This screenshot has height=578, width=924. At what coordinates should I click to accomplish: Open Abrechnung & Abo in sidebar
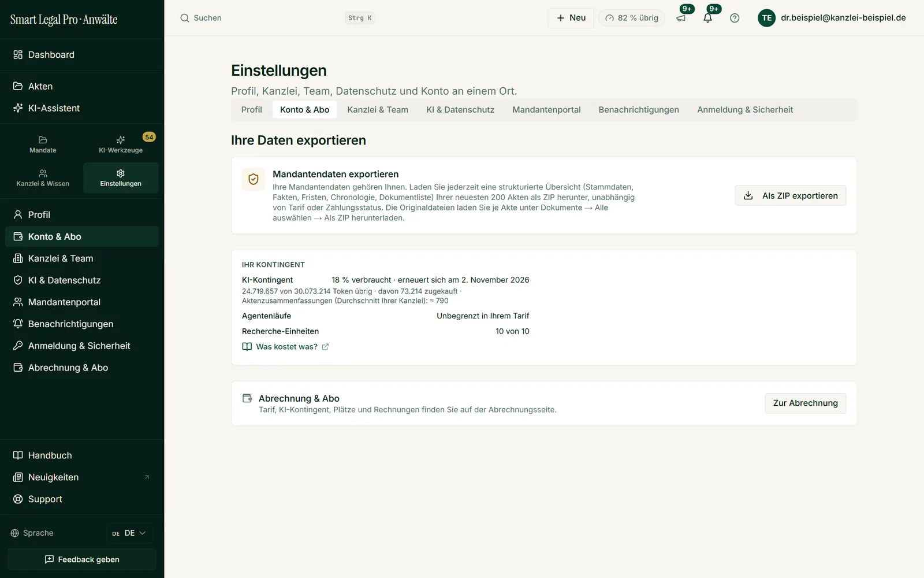tap(82, 368)
